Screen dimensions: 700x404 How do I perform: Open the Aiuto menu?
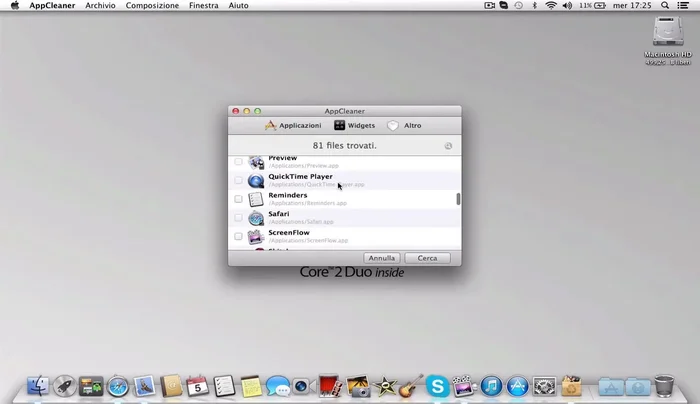[238, 5]
